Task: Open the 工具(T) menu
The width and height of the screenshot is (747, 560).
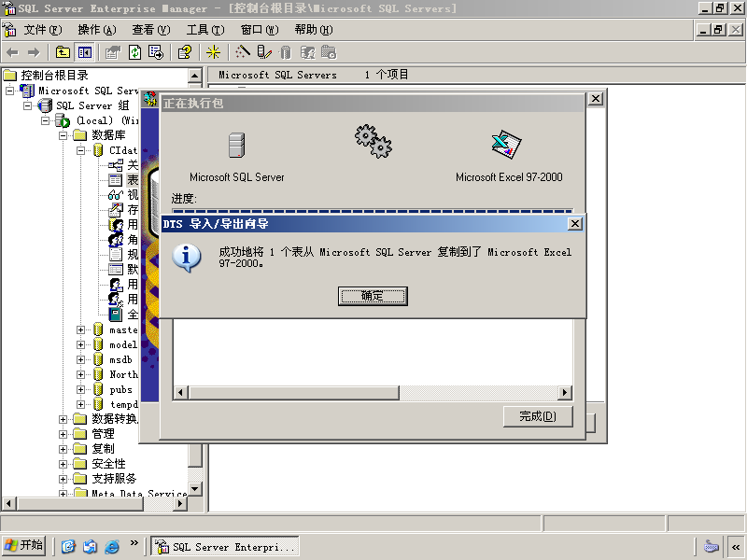Action: pos(205,30)
